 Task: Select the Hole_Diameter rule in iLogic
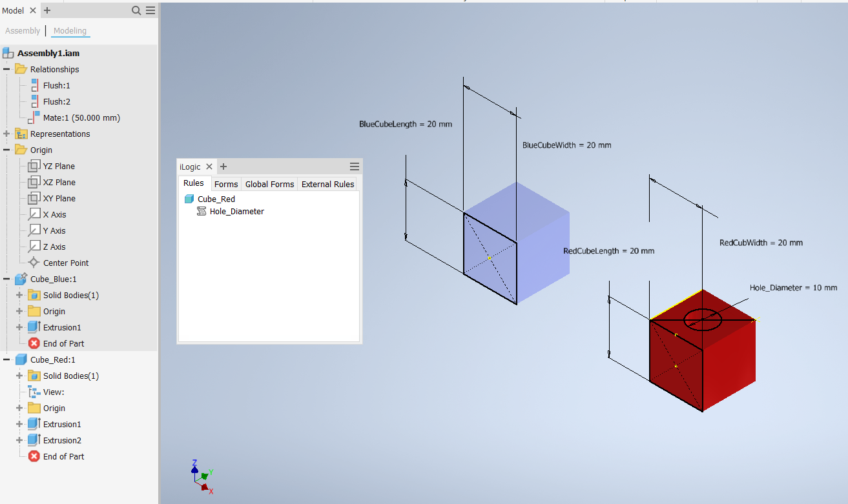[x=238, y=211]
